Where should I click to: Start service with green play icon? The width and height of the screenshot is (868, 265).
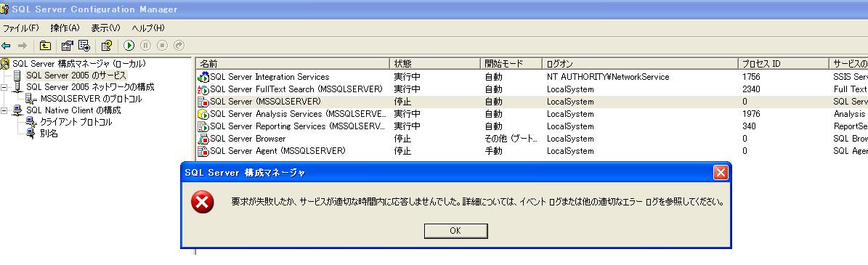coord(129,45)
